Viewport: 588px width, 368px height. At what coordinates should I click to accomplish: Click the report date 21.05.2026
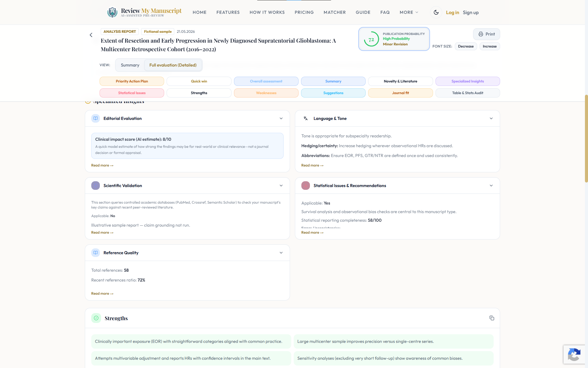[x=186, y=32]
